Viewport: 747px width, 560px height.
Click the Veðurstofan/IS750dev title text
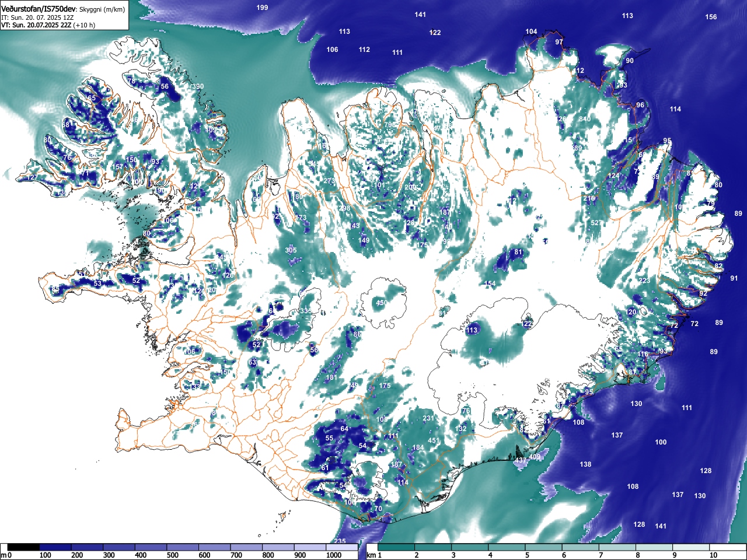coord(39,9)
